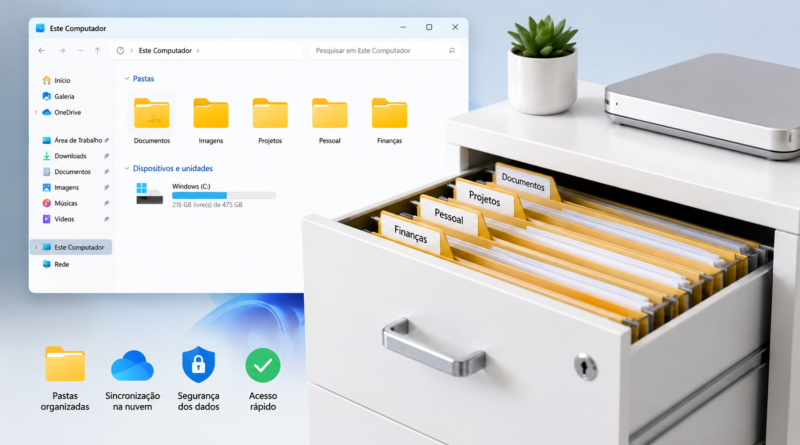Unpin Vídeos using its pin icon
The image size is (800, 445).
pyautogui.click(x=106, y=219)
